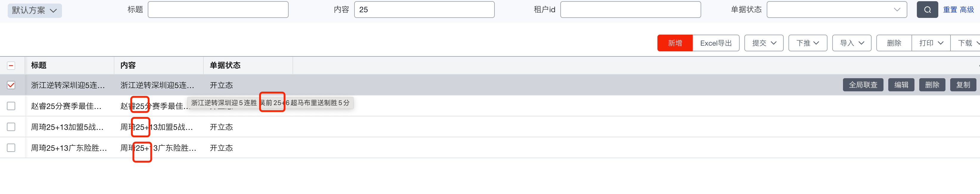Click the red 新增 button
The image size is (980, 194).
674,43
